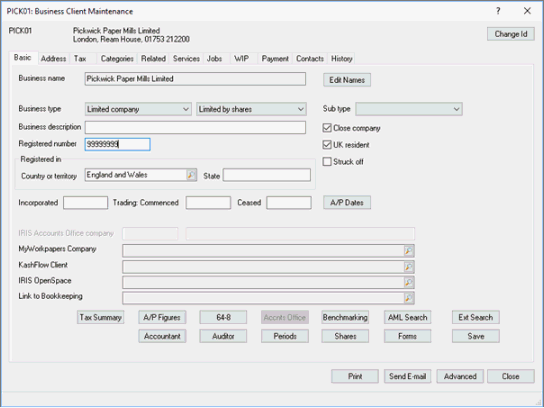View the History tab
The image size is (544, 408).
(342, 59)
